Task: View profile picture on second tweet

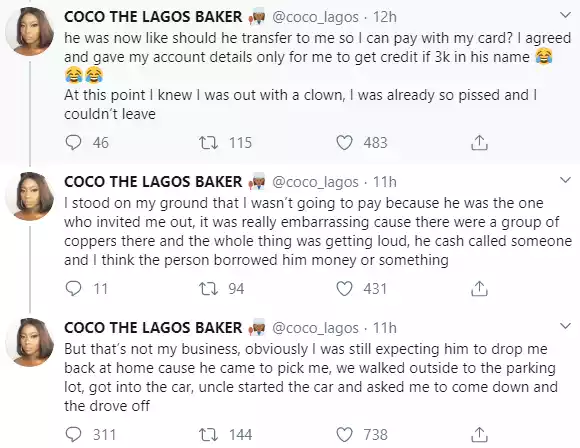Action: coord(30,196)
